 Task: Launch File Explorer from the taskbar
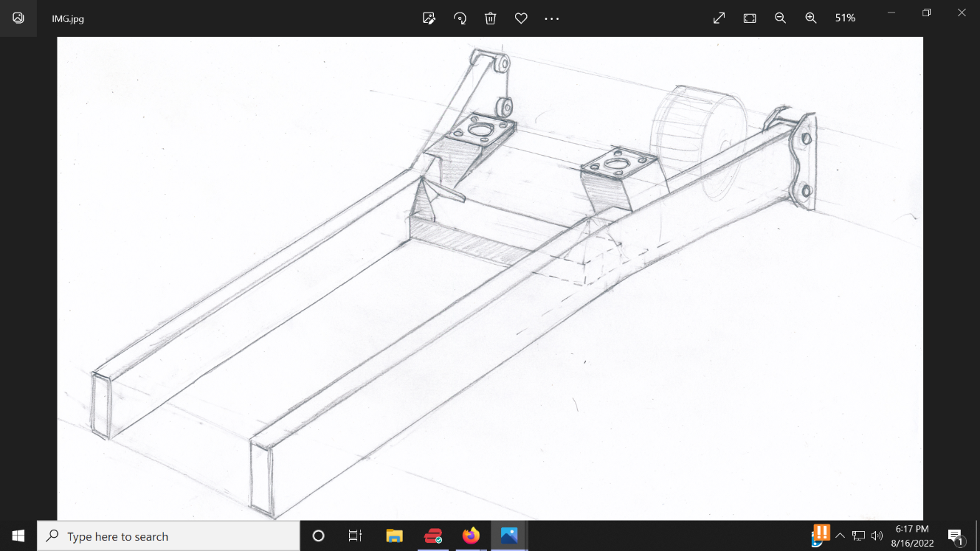pos(395,536)
